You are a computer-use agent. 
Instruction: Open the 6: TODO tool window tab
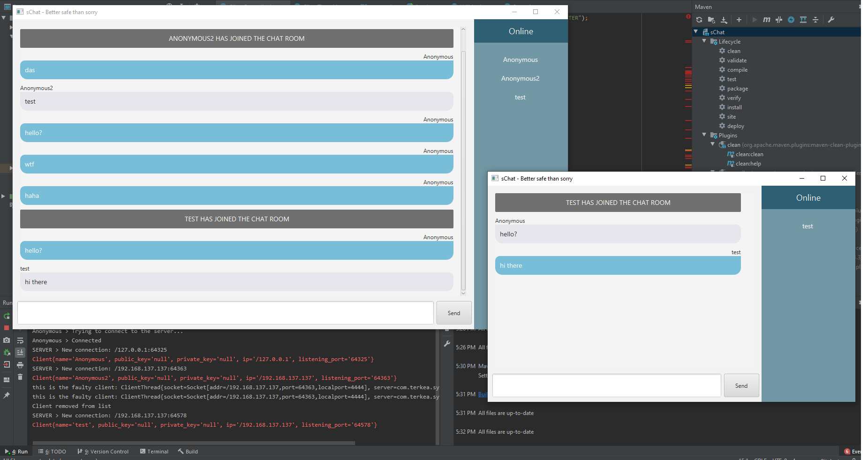pos(52,452)
